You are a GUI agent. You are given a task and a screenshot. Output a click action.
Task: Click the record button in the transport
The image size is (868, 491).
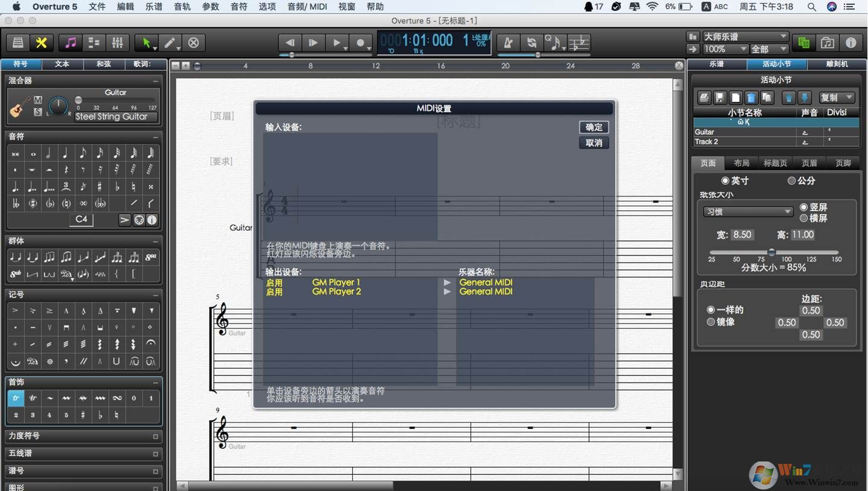click(x=361, y=43)
